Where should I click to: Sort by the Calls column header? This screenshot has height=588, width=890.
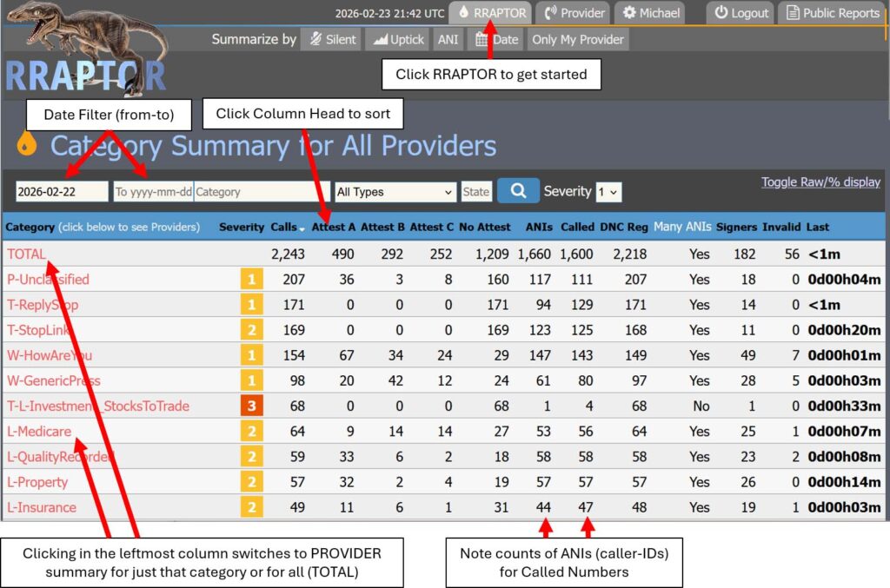coord(283,227)
